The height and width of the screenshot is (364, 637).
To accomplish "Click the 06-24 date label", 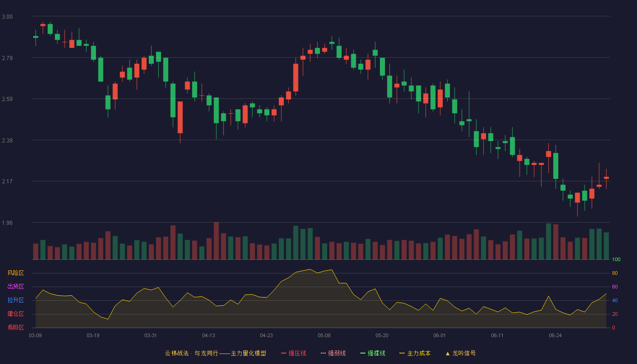I will [x=555, y=335].
